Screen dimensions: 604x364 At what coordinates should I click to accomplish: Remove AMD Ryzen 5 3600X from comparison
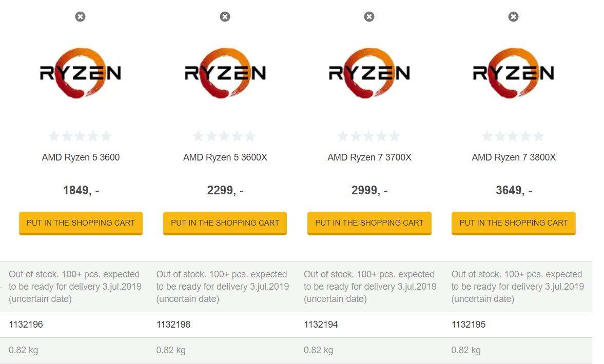(225, 17)
